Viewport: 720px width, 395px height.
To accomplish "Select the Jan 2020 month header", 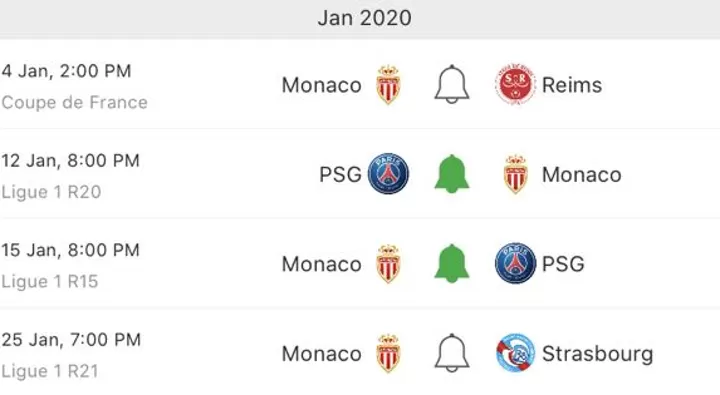I will point(365,18).
